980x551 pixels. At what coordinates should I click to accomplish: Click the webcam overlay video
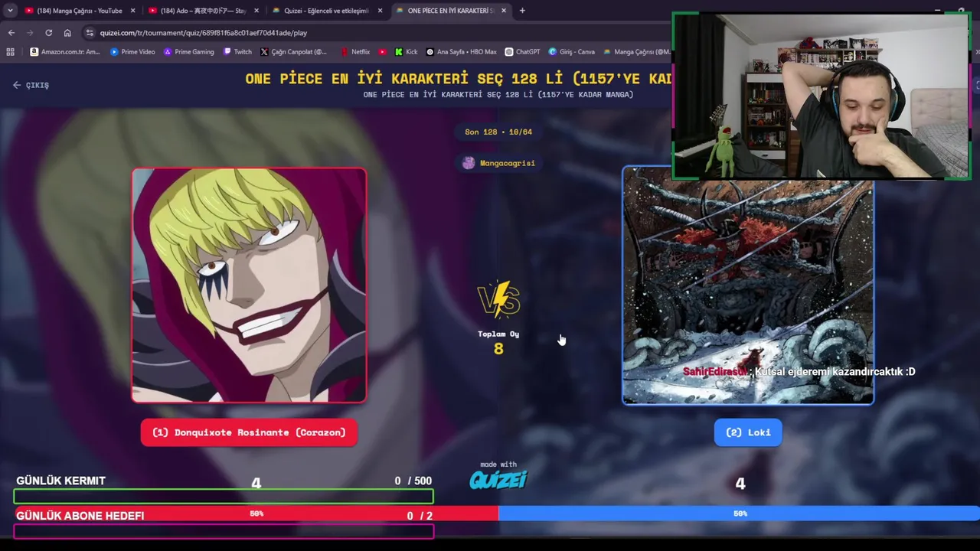(822, 96)
